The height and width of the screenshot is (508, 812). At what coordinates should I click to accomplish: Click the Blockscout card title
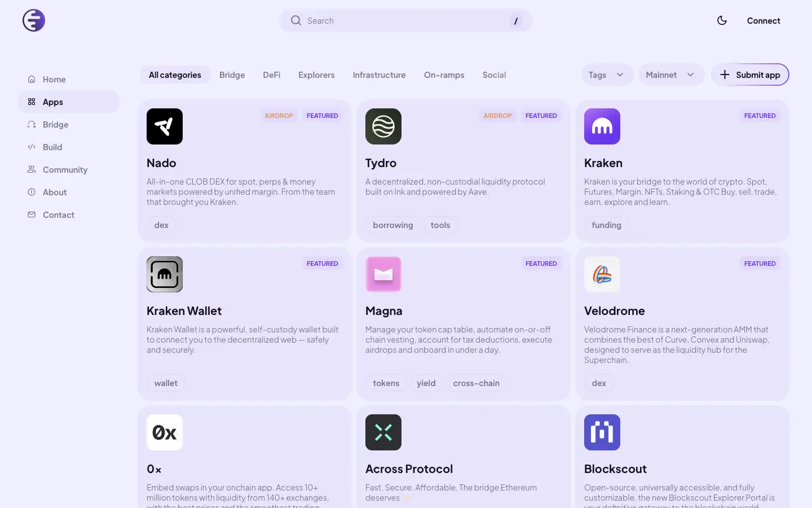coord(615,469)
